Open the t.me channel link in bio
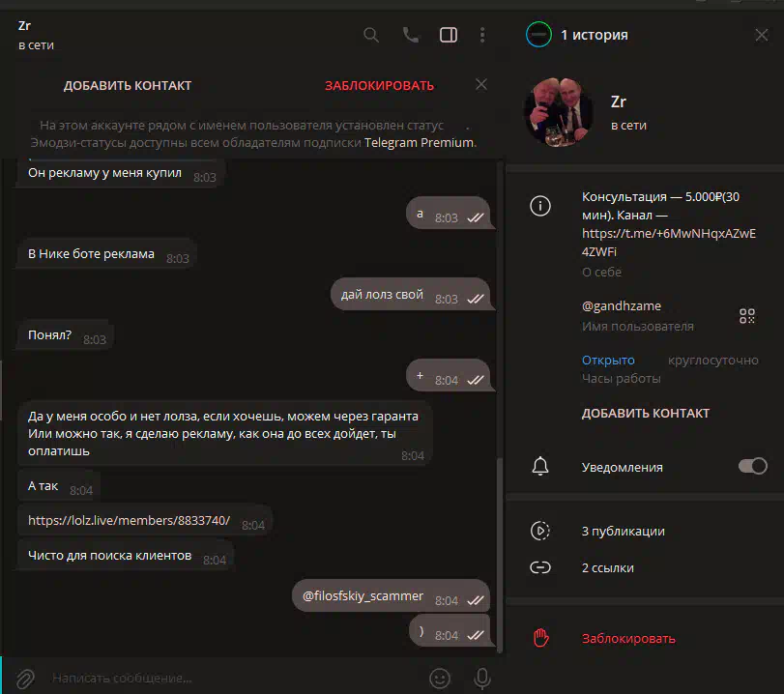The image size is (784, 694). tap(669, 243)
